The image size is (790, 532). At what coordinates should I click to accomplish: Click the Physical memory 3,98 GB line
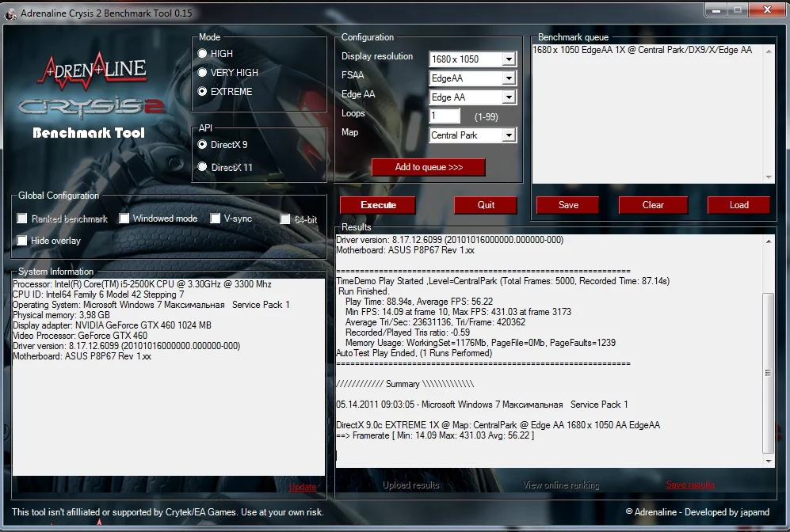tap(61, 315)
